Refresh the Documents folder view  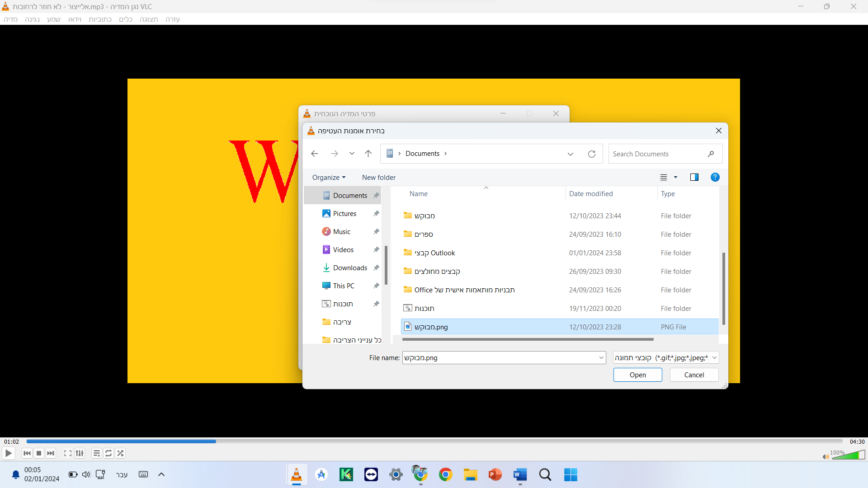coord(592,154)
